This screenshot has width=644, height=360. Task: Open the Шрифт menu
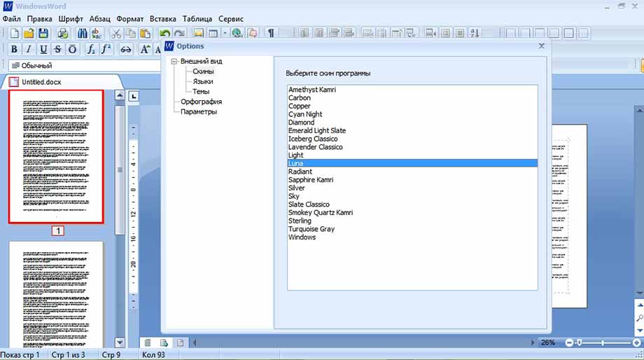click(71, 19)
